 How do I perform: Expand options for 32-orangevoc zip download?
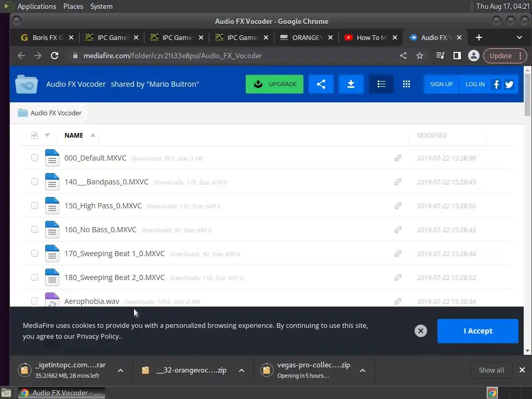point(242,370)
